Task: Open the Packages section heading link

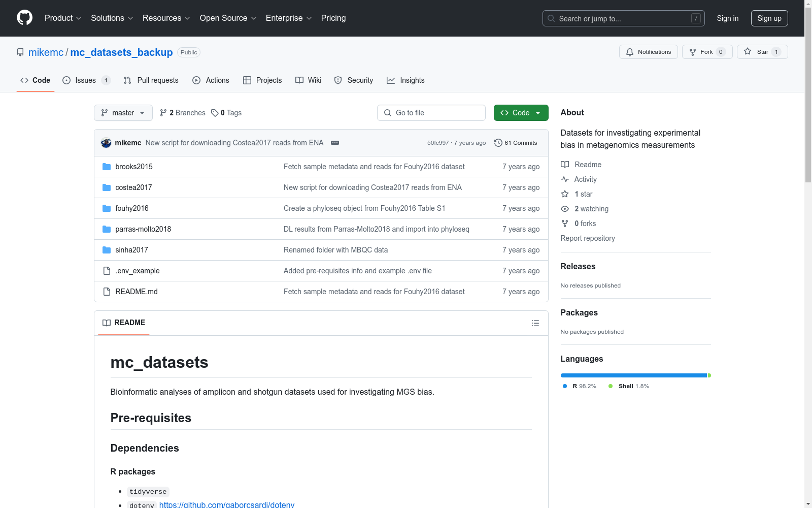Action: pos(579,312)
